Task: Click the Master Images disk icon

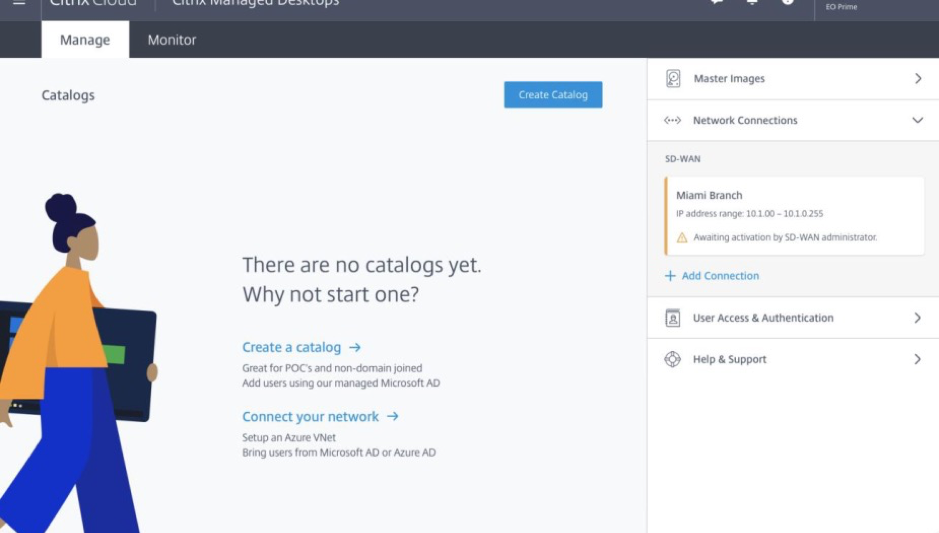Action: [x=673, y=78]
